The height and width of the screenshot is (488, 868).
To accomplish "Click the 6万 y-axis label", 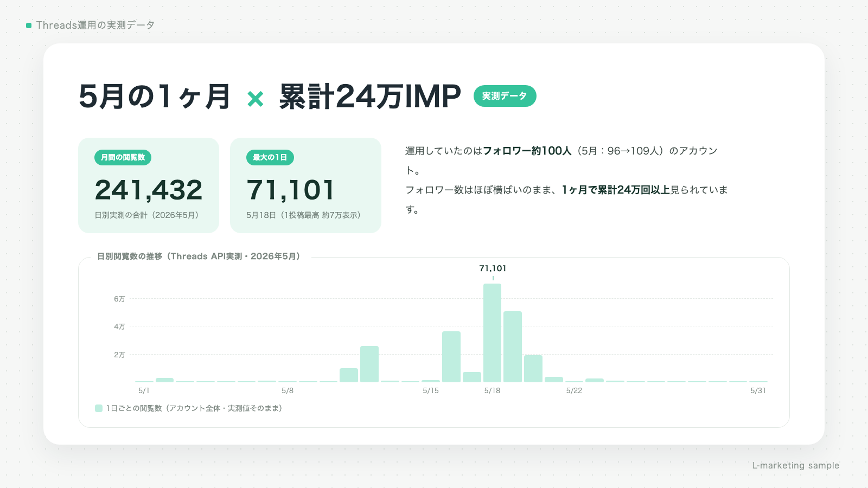I will tap(119, 299).
